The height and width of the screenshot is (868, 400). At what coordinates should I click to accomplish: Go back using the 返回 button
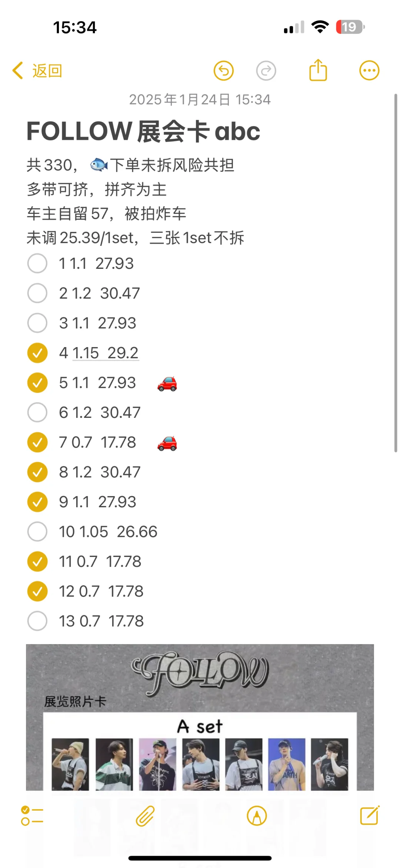point(47,70)
